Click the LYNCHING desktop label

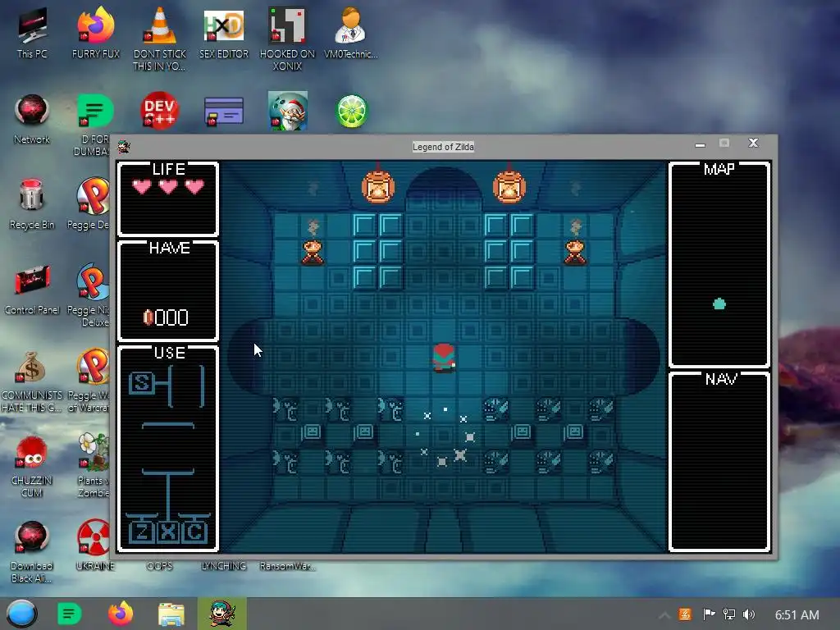(x=223, y=566)
